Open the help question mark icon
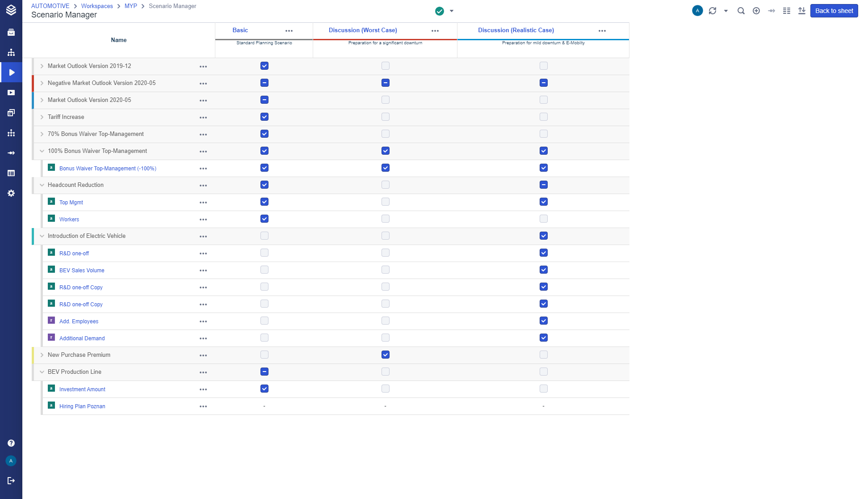Image resolution: width=868 pixels, height=499 pixels. (x=11, y=443)
